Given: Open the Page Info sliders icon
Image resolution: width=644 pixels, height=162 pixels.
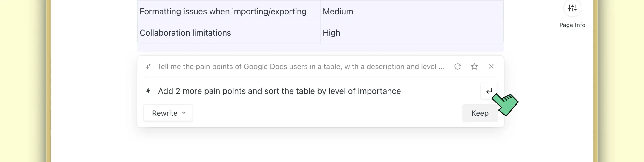Looking at the screenshot, I should pos(572,8).
